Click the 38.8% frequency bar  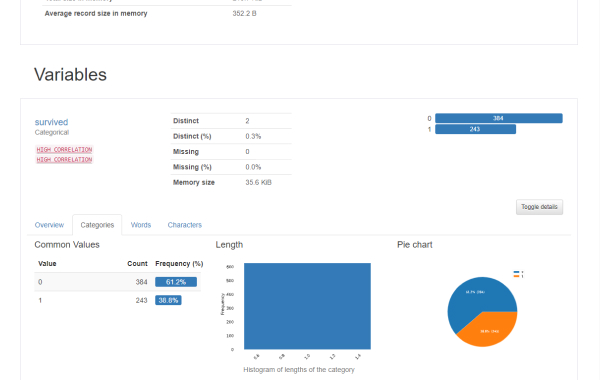click(x=168, y=300)
